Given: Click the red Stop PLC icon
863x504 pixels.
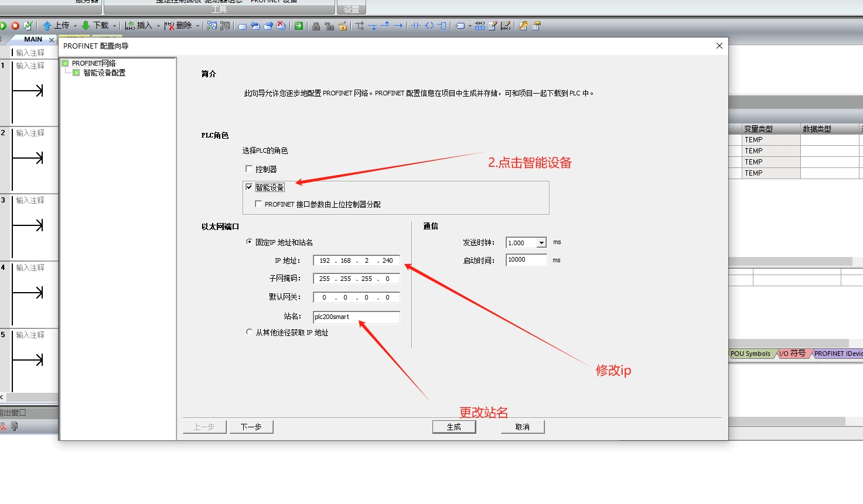Looking at the screenshot, I should click(x=15, y=26).
